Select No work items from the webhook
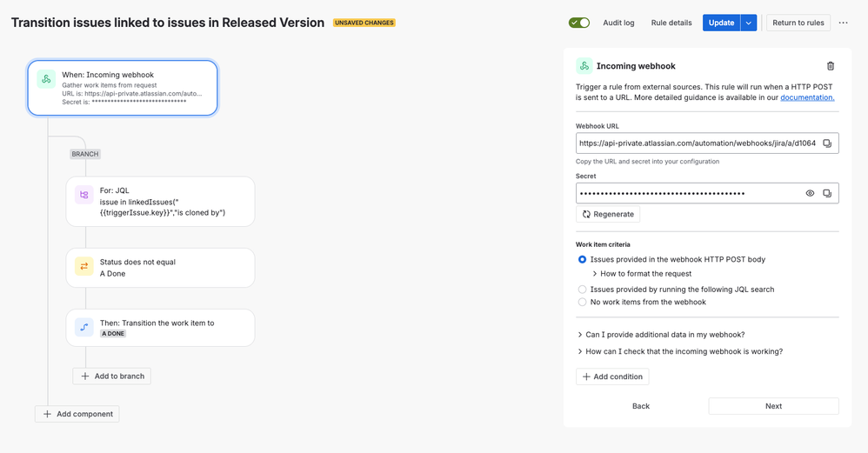 coord(582,302)
